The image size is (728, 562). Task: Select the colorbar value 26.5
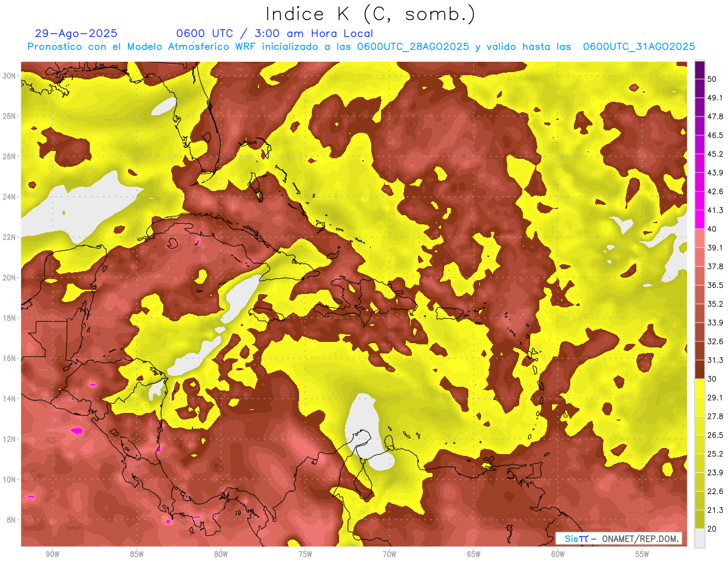click(x=715, y=435)
